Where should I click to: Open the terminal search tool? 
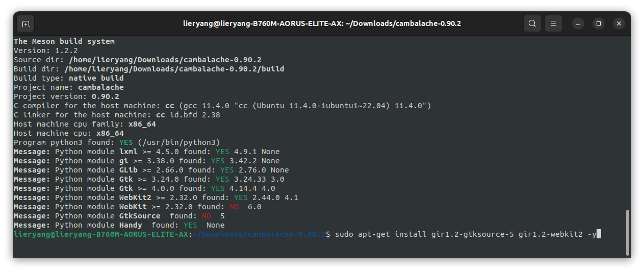point(532,23)
